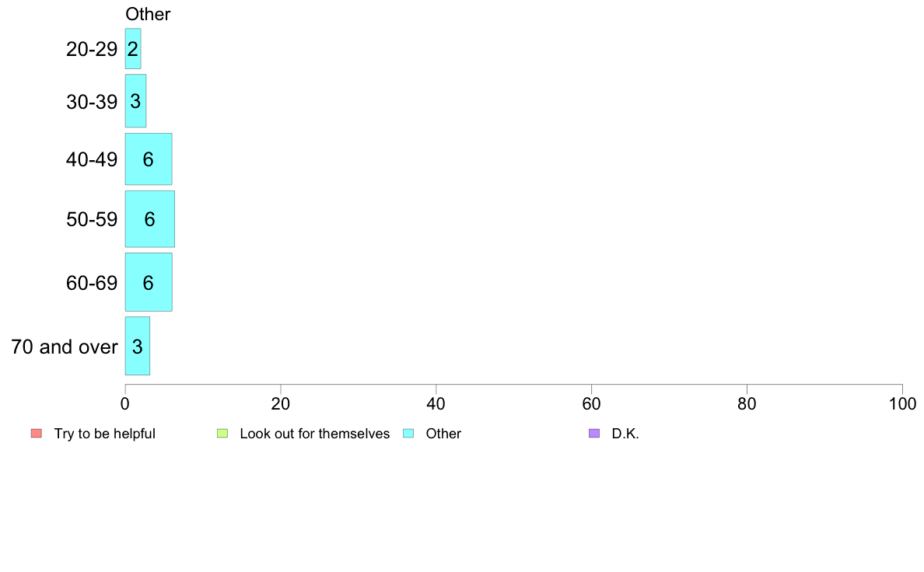Viewport: 924px width, 572px height.
Task: Select the 40-49 bar showing 6
Action: point(149,159)
